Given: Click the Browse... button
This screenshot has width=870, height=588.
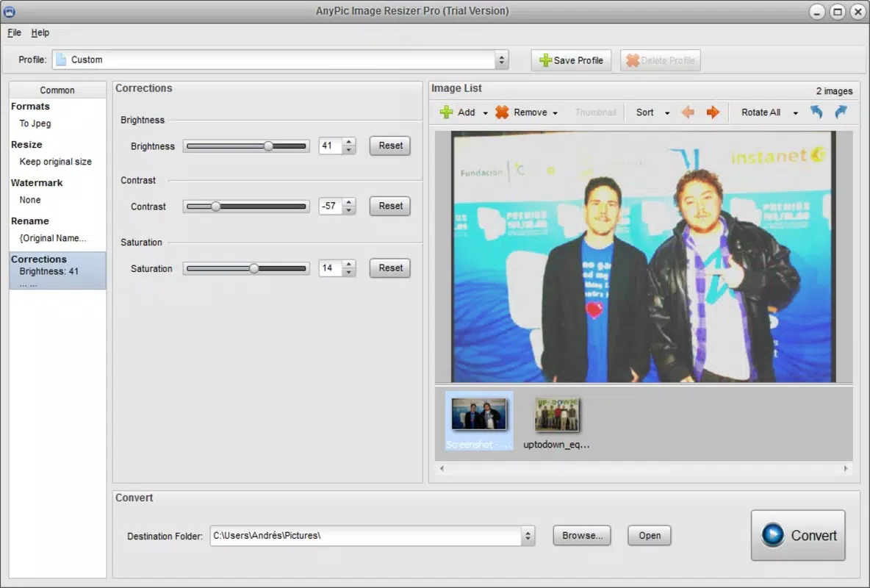Looking at the screenshot, I should 581,536.
